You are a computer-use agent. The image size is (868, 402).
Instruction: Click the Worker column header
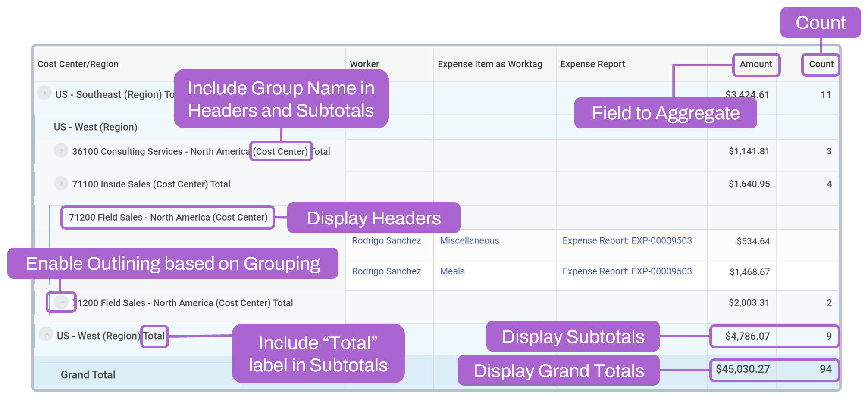point(364,64)
